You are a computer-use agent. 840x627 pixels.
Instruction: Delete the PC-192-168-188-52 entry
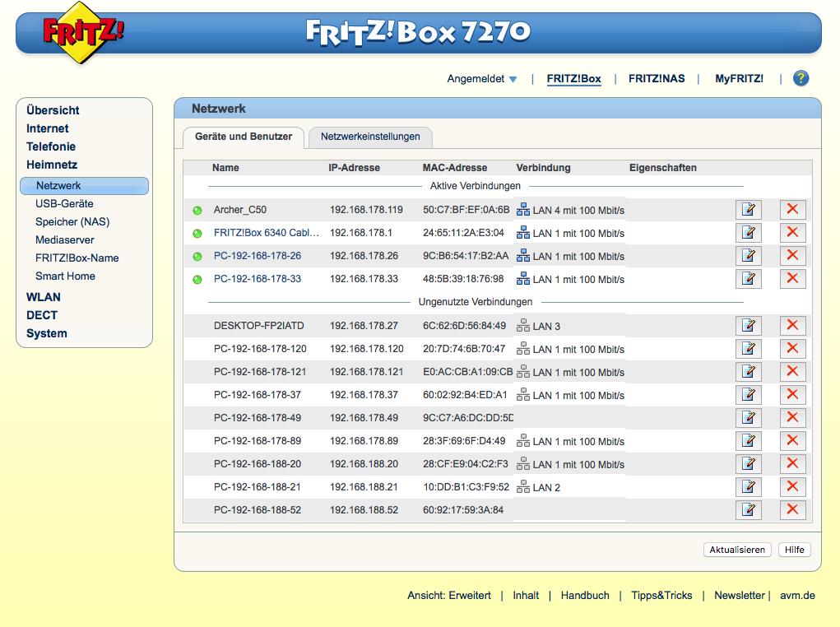point(792,509)
